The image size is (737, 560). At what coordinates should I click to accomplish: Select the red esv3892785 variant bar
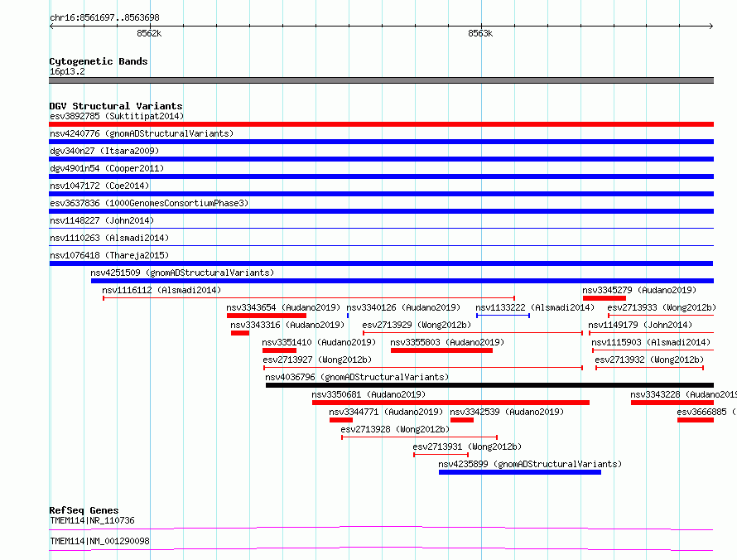[381, 124]
